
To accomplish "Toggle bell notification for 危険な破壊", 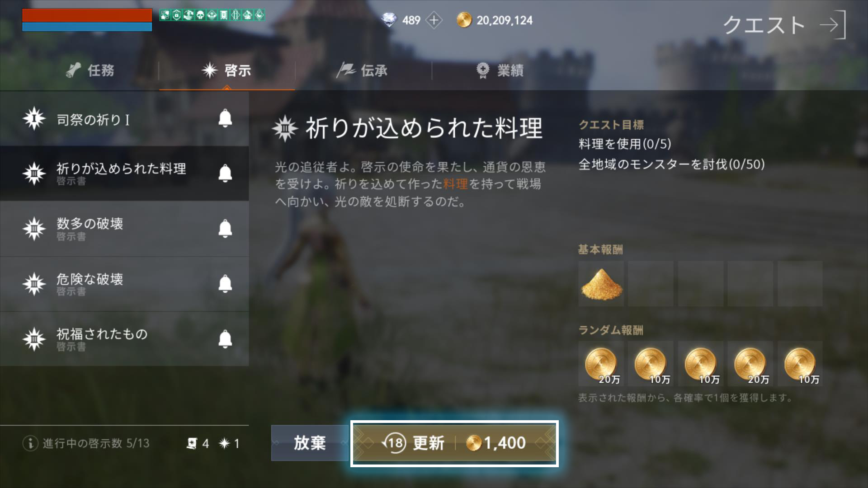I will [x=225, y=283].
